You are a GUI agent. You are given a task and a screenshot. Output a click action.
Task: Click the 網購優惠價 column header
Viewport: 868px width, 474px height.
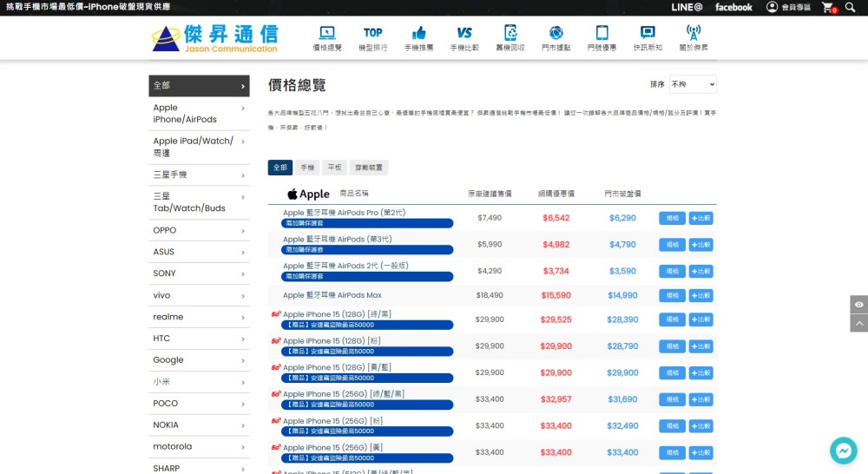[x=556, y=194]
